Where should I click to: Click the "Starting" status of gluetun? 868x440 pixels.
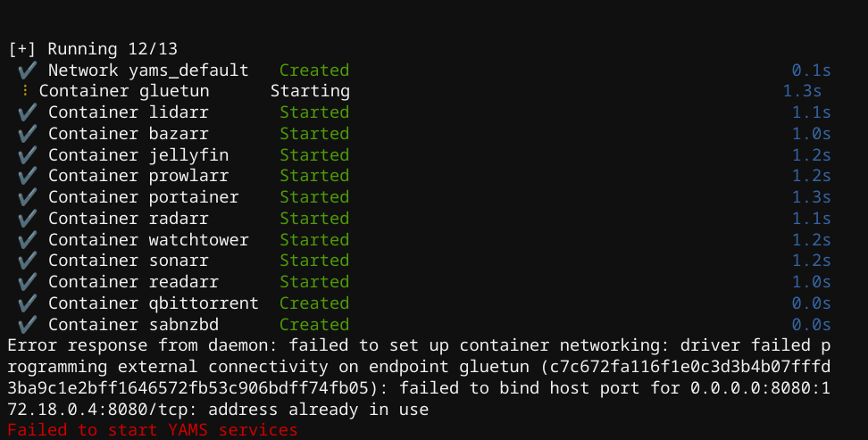[310, 91]
